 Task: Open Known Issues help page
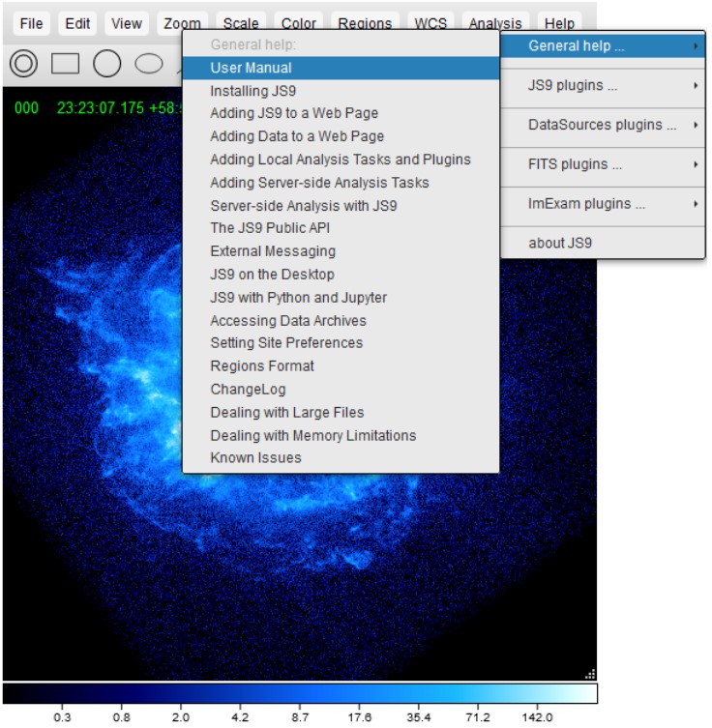coord(341,458)
